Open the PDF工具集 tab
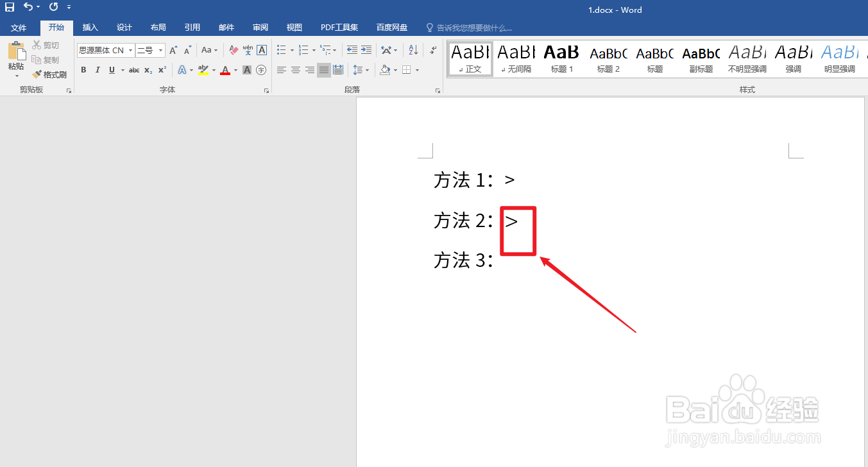This screenshot has width=868, height=467. (x=339, y=28)
